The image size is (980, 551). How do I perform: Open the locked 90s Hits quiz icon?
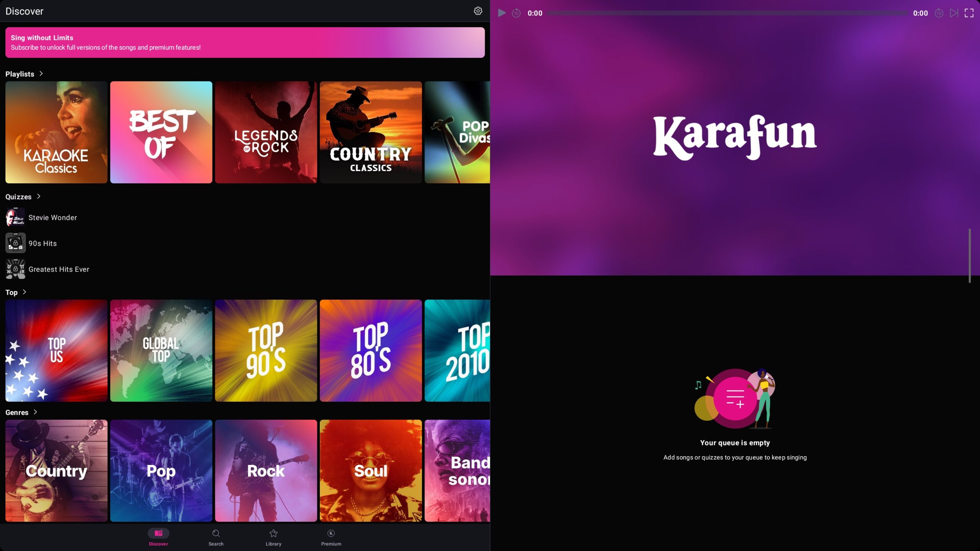[15, 243]
